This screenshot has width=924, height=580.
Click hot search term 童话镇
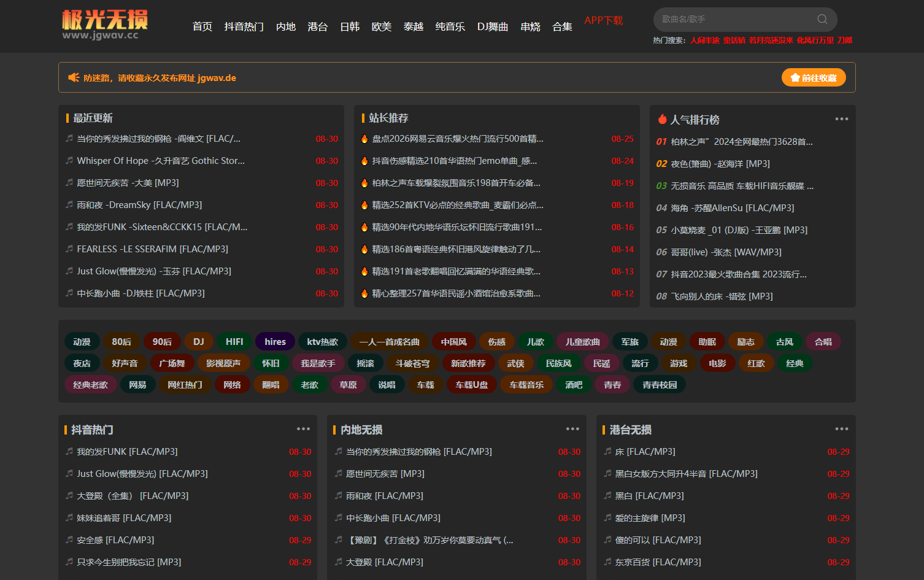pyautogui.click(x=734, y=40)
